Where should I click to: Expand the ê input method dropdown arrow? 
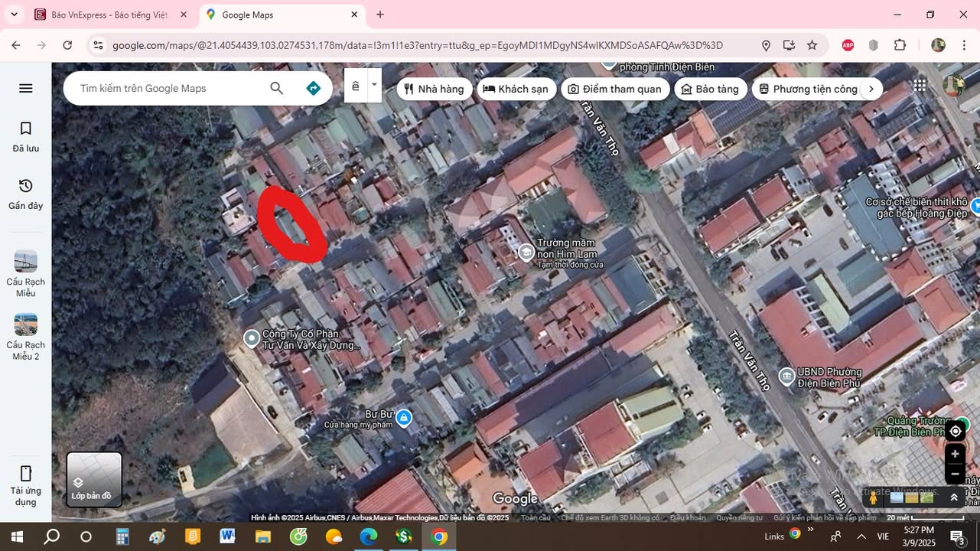point(373,85)
